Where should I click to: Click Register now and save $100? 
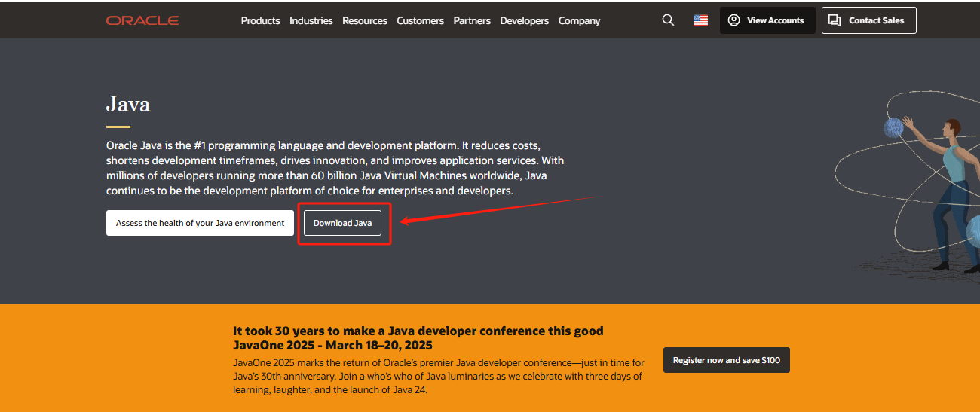point(726,360)
